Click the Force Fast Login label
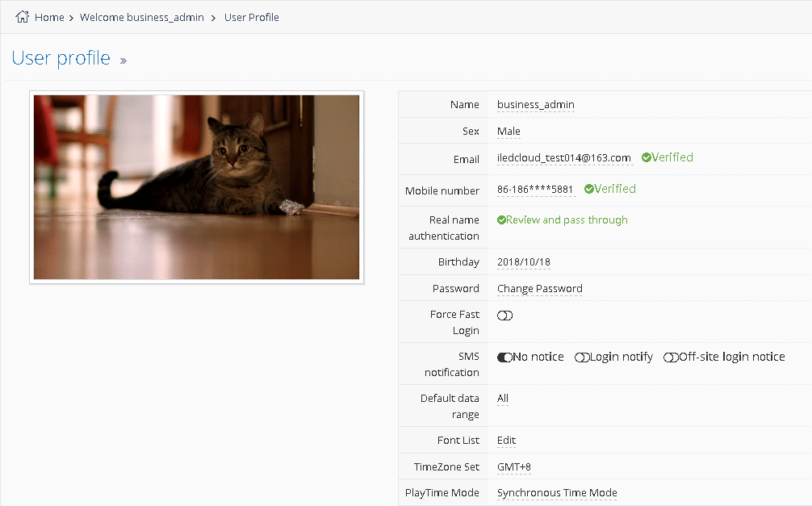812x506 pixels. [x=454, y=323]
